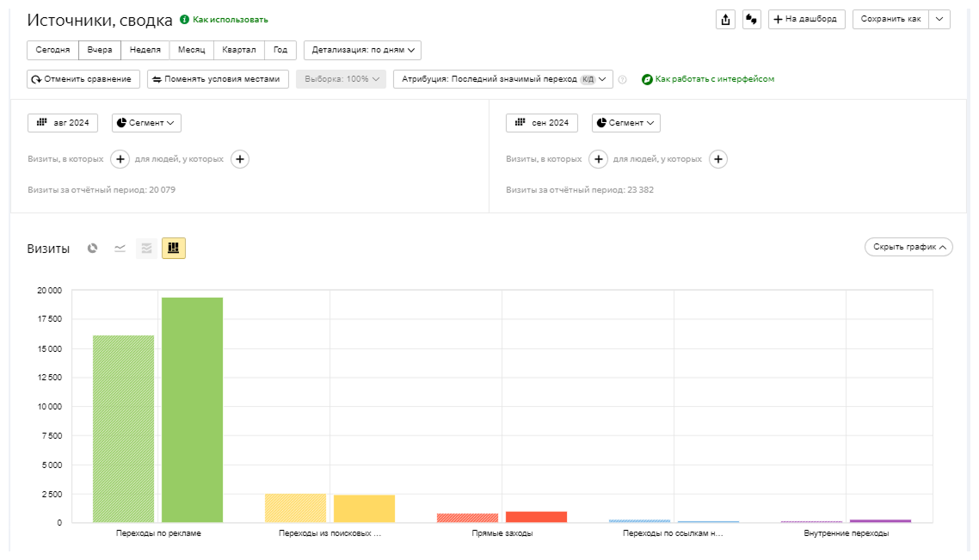Click hatched red direct visits bar
Image resolution: width=979 pixels, height=560 pixels.
point(468,518)
